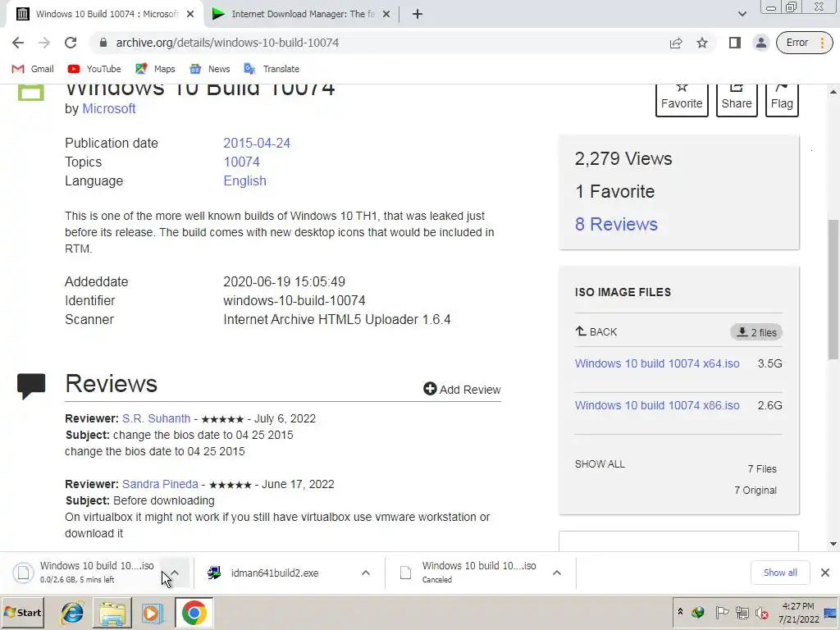Click BACK in ISO image files

click(x=596, y=332)
